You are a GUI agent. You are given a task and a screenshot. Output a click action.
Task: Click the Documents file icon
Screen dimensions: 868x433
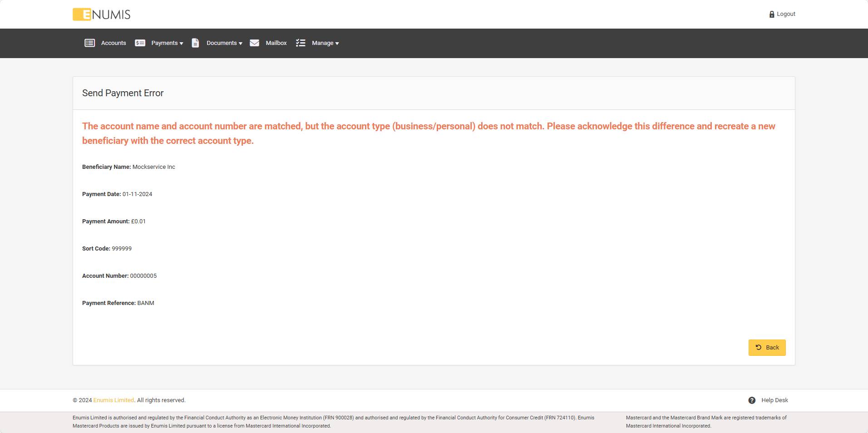point(195,43)
